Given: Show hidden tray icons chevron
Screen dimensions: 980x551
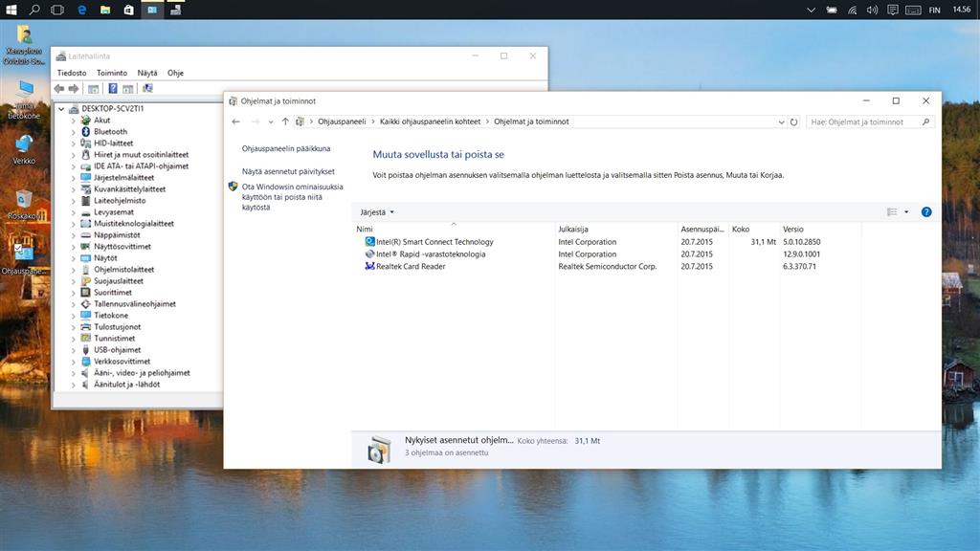Looking at the screenshot, I should point(811,10).
